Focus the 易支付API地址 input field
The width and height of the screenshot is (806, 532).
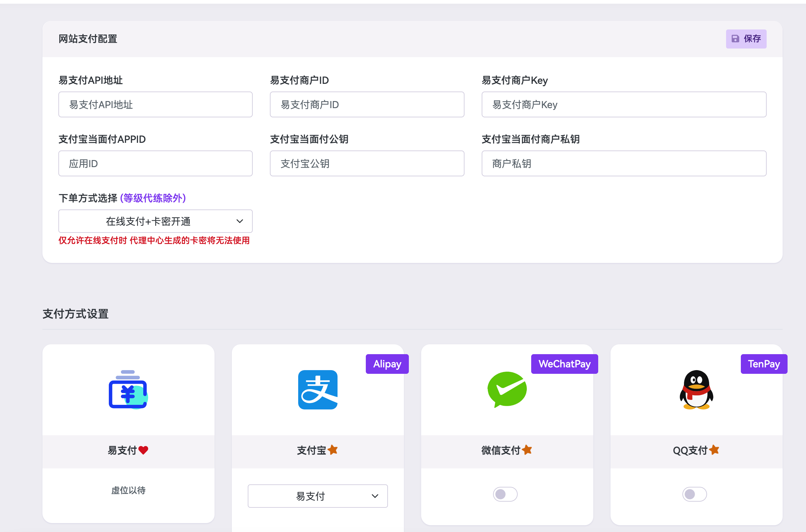tap(155, 104)
